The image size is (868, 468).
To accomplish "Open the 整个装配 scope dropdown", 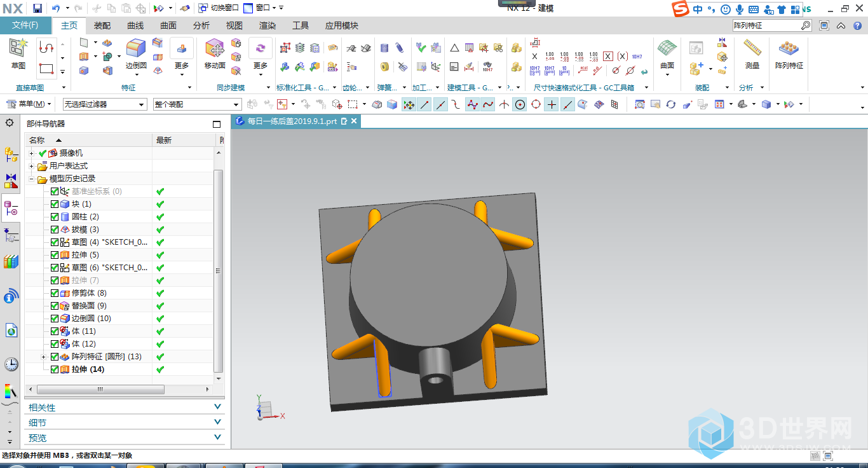I will click(x=198, y=104).
